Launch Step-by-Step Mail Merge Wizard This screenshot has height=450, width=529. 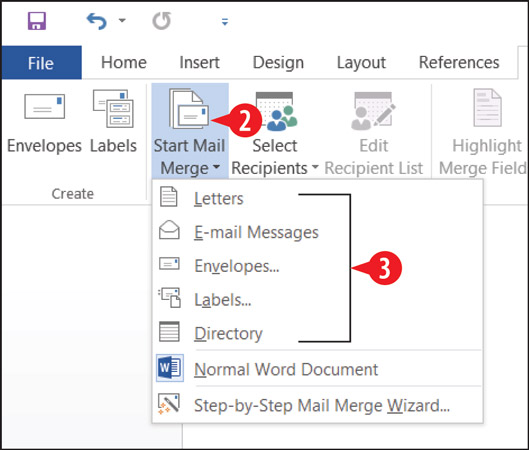(322, 405)
